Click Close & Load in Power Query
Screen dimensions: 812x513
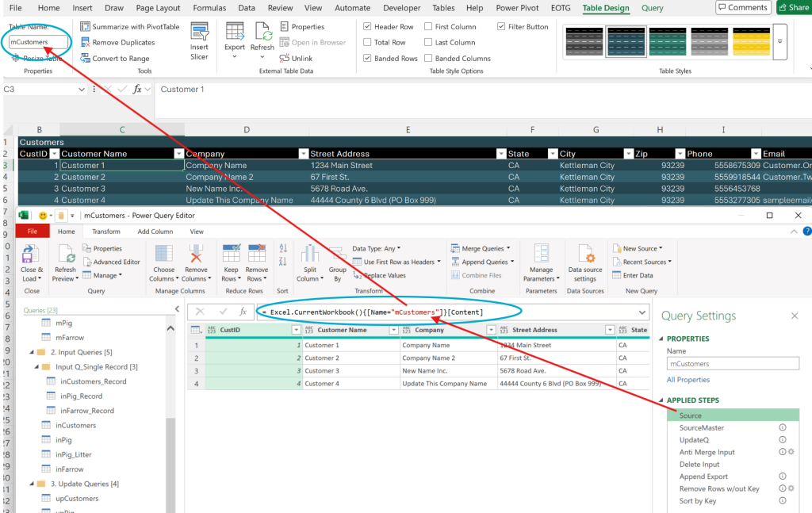[x=32, y=263]
